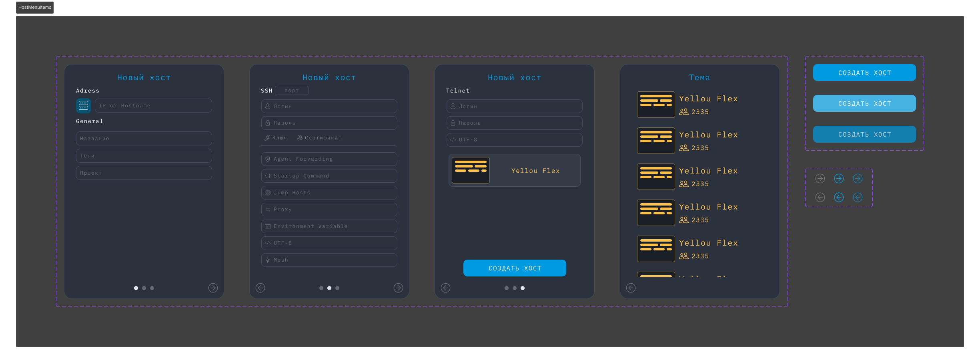Click the Environment Variable icon
Image resolution: width=980 pixels, height=363 pixels.
point(267,226)
